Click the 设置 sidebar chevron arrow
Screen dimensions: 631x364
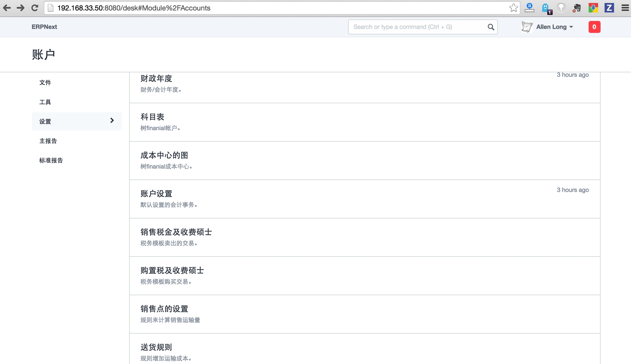[112, 121]
